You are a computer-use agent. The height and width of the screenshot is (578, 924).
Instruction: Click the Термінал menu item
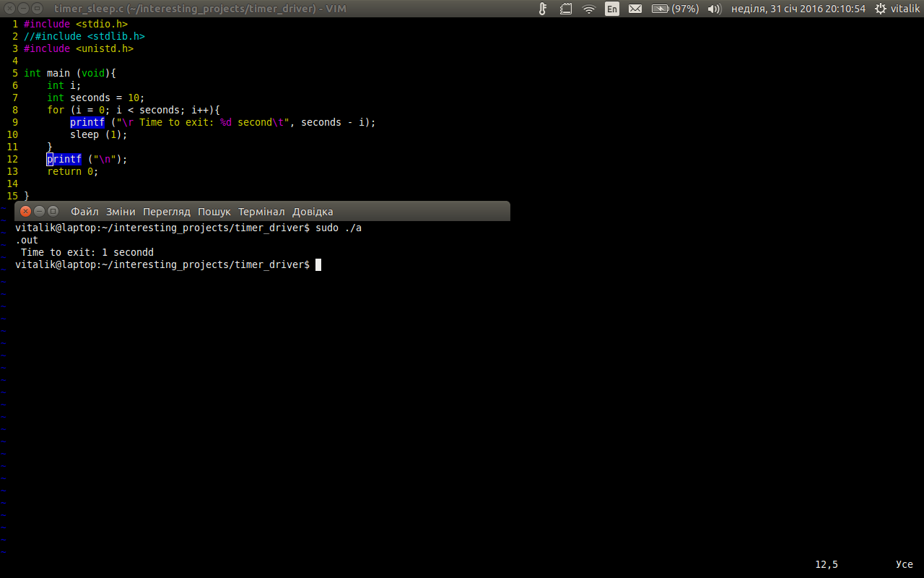[261, 212]
